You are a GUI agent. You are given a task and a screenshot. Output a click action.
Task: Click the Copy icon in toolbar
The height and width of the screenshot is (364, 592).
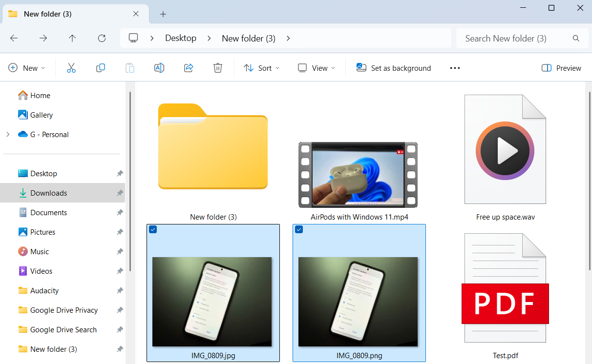(101, 68)
